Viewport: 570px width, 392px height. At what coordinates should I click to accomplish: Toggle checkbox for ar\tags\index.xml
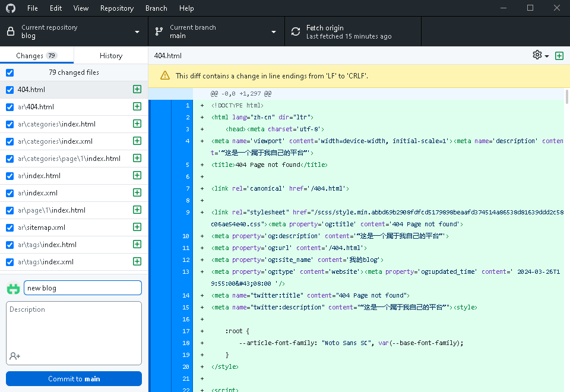tap(9, 262)
